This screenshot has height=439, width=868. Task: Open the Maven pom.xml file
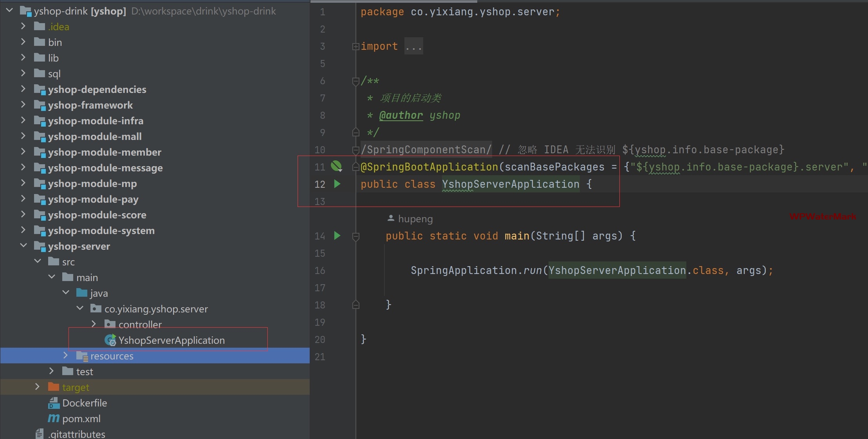pyautogui.click(x=81, y=419)
